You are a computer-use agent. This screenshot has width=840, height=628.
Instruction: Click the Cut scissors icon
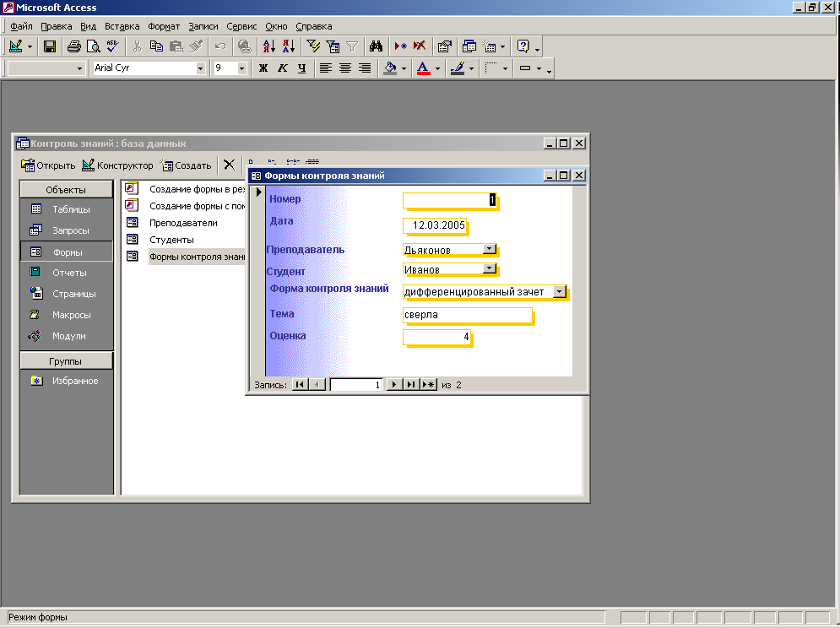(137, 46)
